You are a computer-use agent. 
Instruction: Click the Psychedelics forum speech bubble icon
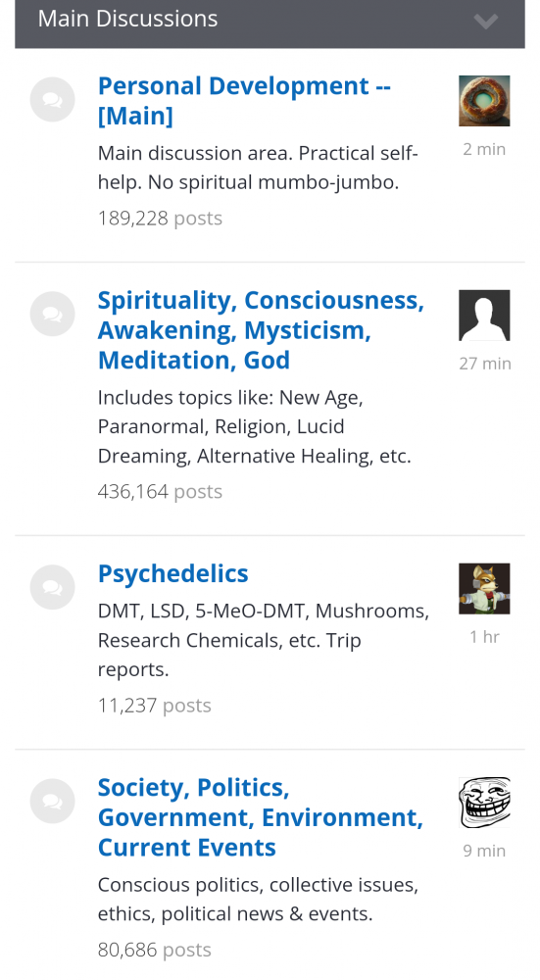coord(53,587)
